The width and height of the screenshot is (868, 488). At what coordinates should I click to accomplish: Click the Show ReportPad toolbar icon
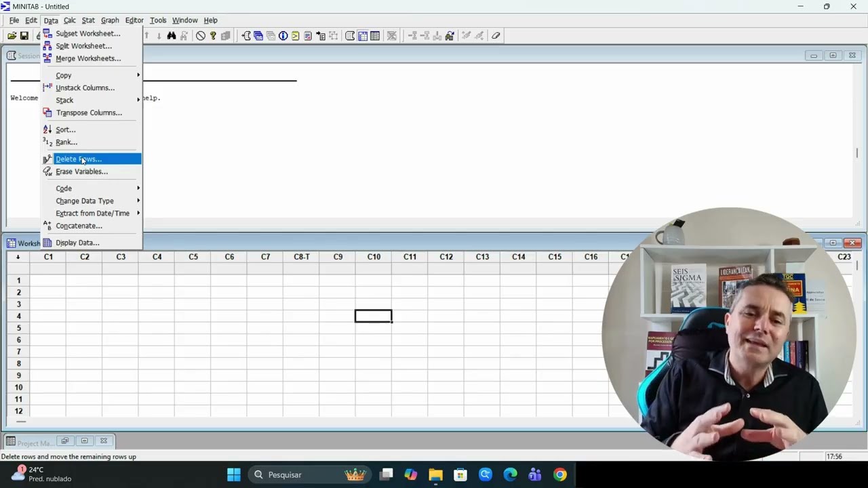point(308,36)
